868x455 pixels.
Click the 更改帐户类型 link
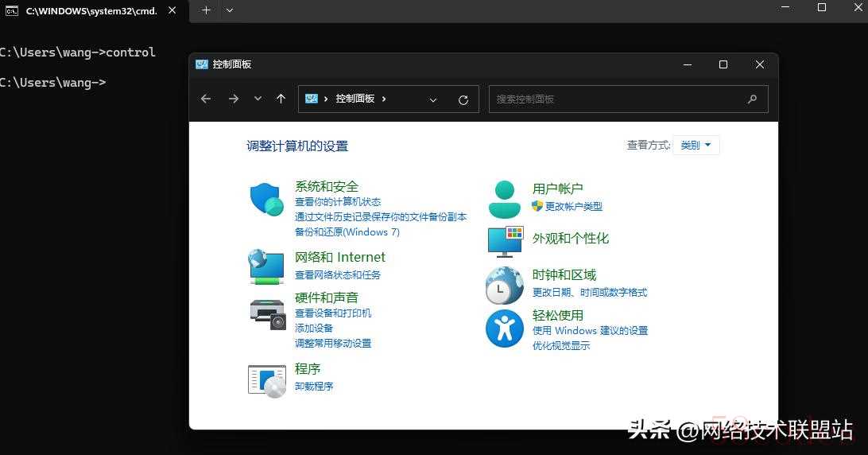[573, 207]
